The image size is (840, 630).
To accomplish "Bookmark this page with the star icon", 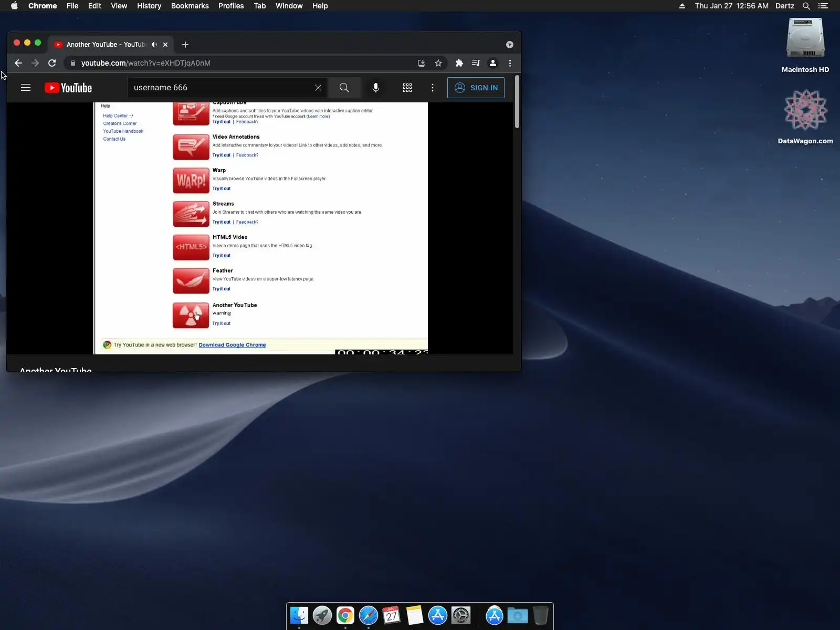I will [438, 63].
